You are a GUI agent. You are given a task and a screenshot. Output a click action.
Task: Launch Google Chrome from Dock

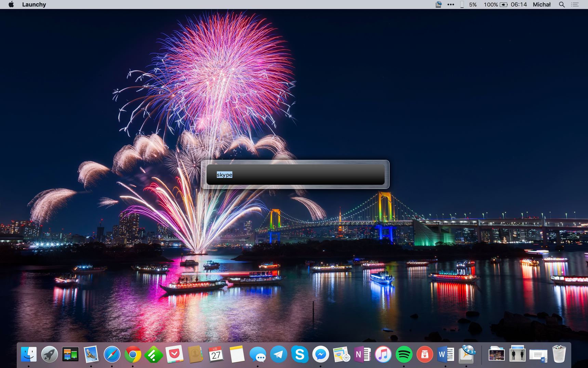133,354
